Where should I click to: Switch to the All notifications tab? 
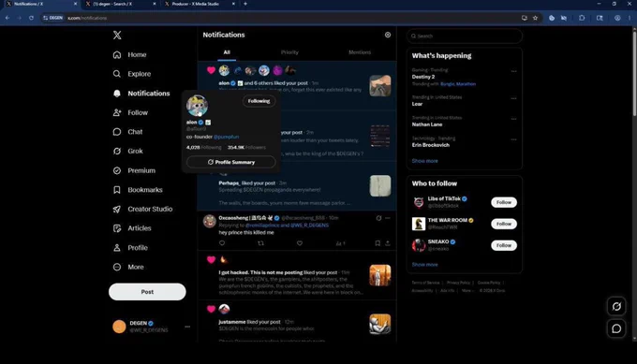[x=227, y=52]
